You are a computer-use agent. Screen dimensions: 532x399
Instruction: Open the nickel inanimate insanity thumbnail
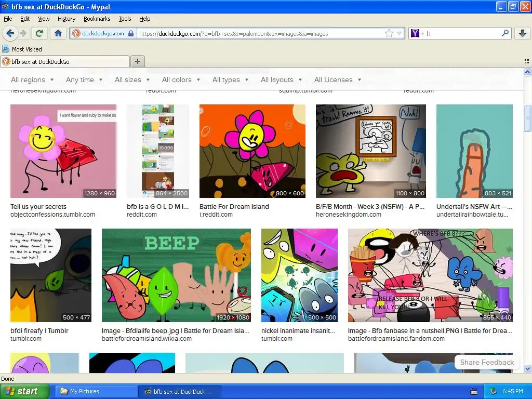[299, 275]
